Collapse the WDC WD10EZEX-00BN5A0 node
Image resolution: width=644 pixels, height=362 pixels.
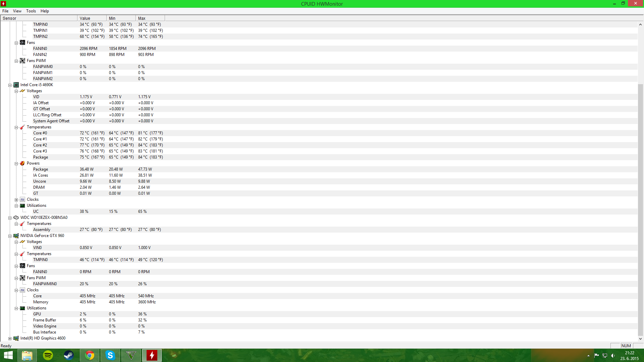(x=10, y=218)
